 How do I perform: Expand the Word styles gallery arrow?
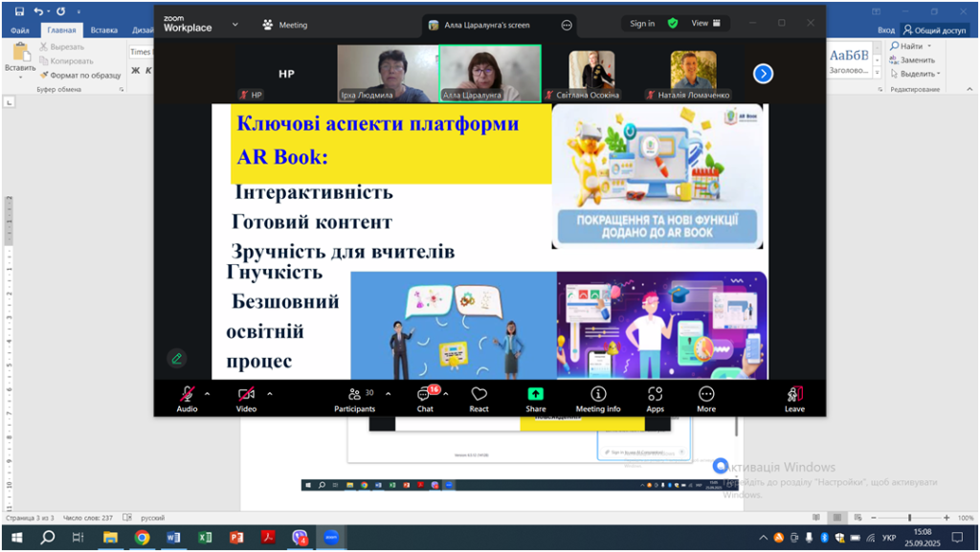coord(878,73)
